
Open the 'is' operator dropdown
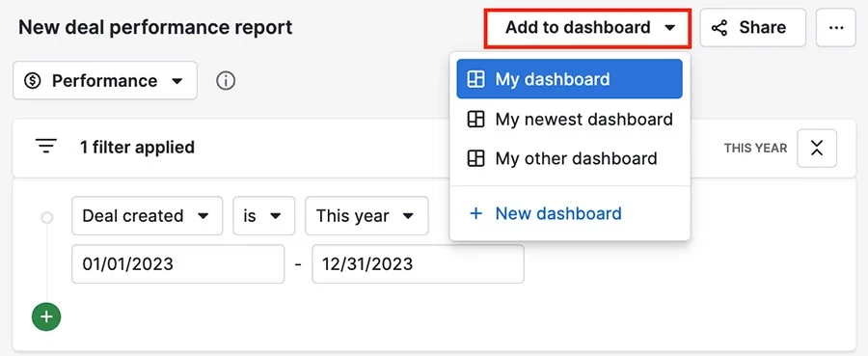pyautogui.click(x=264, y=215)
